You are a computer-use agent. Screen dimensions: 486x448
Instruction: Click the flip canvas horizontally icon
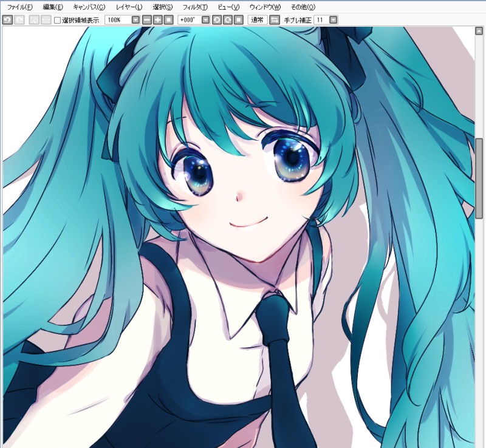click(x=275, y=20)
